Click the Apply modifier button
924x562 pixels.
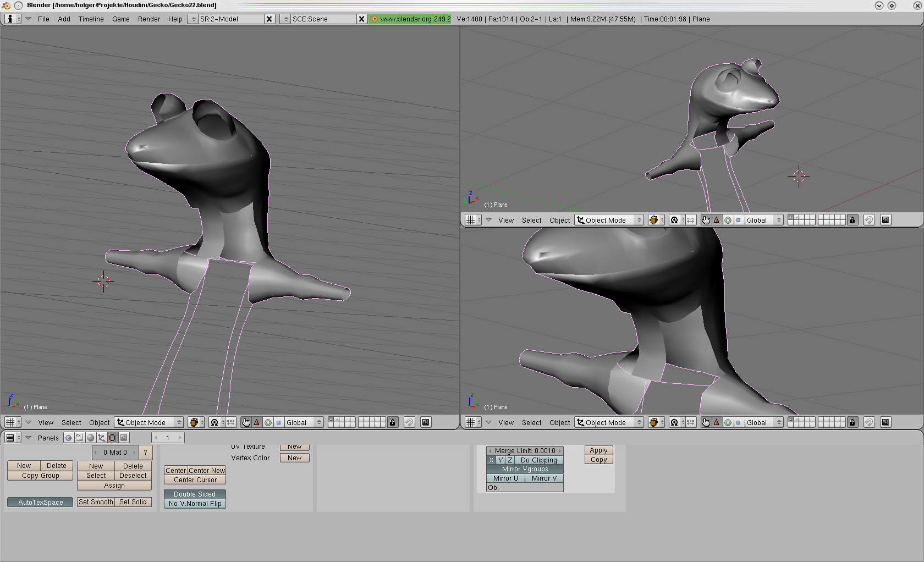[x=598, y=450]
